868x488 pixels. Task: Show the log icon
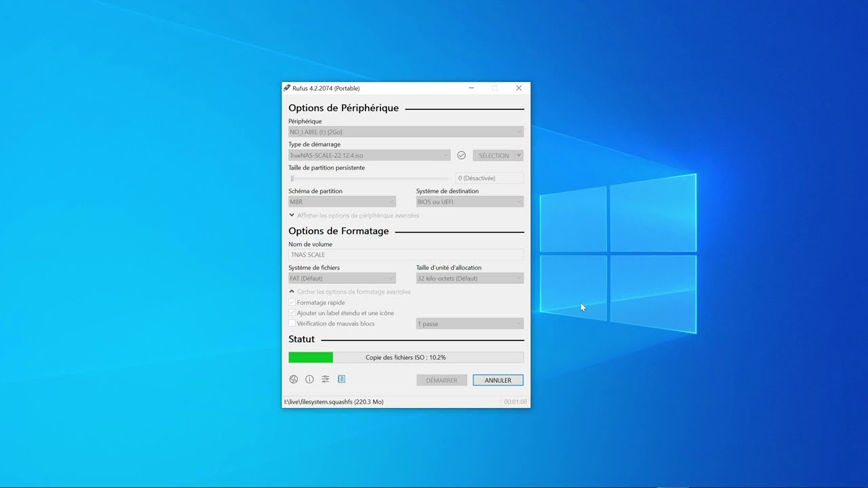pyautogui.click(x=342, y=380)
